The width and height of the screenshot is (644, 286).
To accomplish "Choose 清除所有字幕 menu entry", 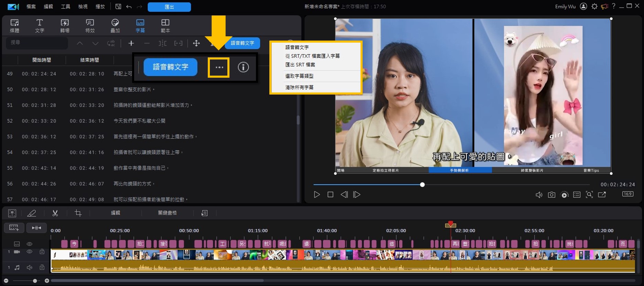I will (299, 87).
